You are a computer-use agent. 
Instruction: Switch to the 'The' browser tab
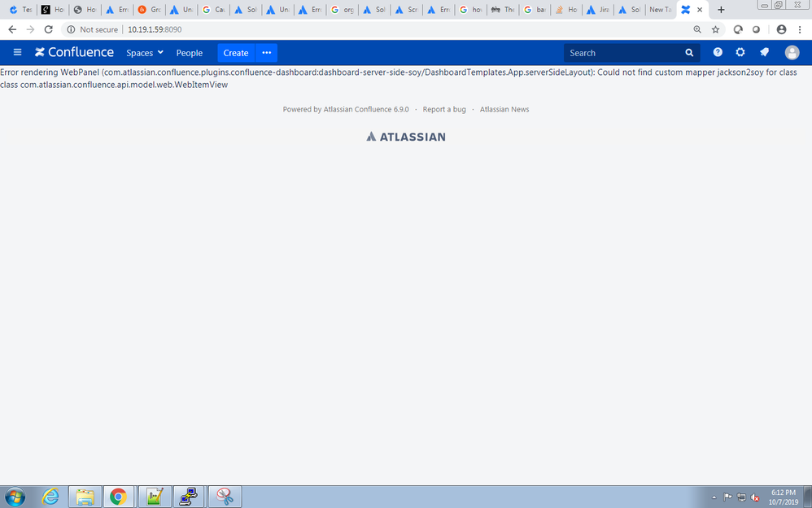click(x=502, y=9)
